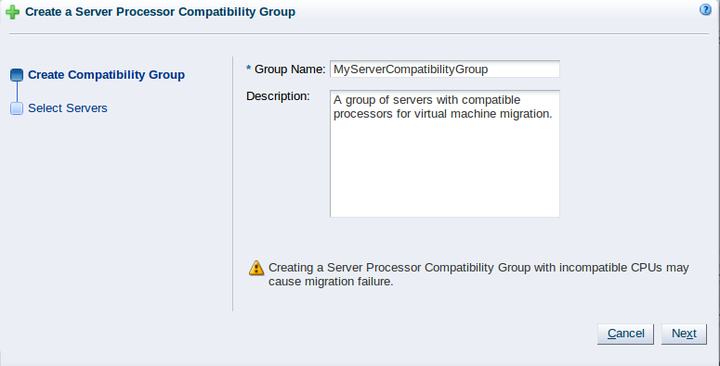The height and width of the screenshot is (366, 720).
Task: Click the Group Name input field
Action: click(x=444, y=69)
